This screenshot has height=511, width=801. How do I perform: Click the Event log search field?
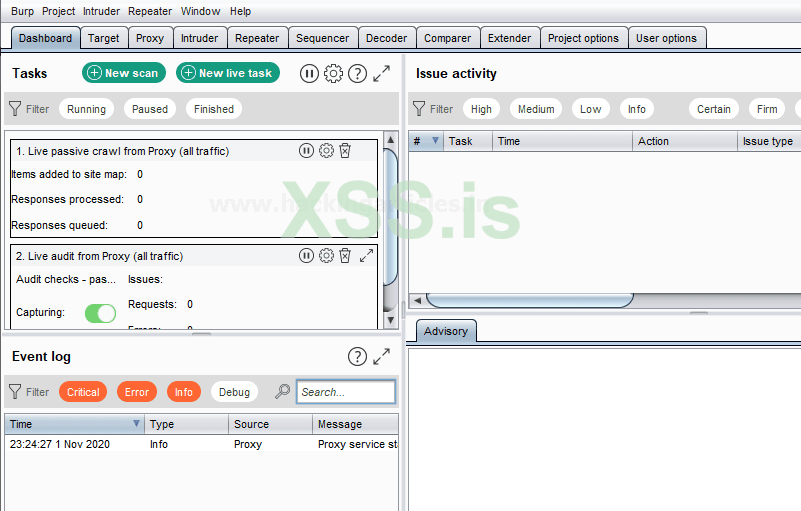(x=346, y=392)
